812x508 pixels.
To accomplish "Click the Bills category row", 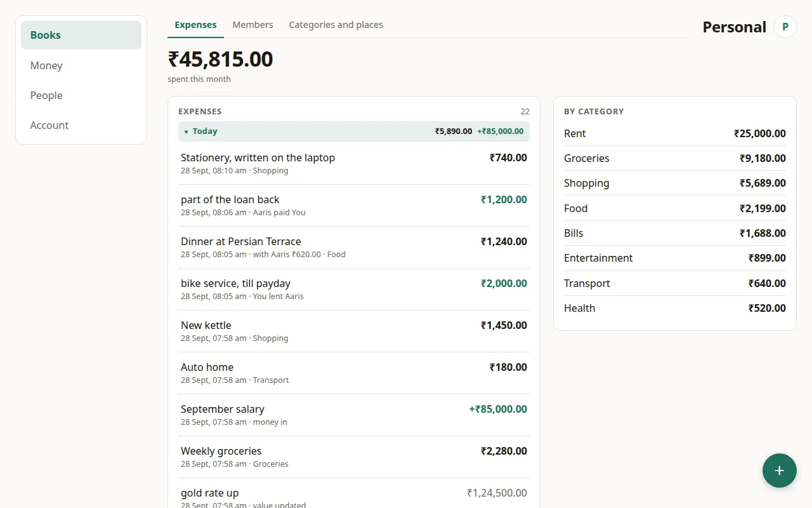I will point(675,233).
